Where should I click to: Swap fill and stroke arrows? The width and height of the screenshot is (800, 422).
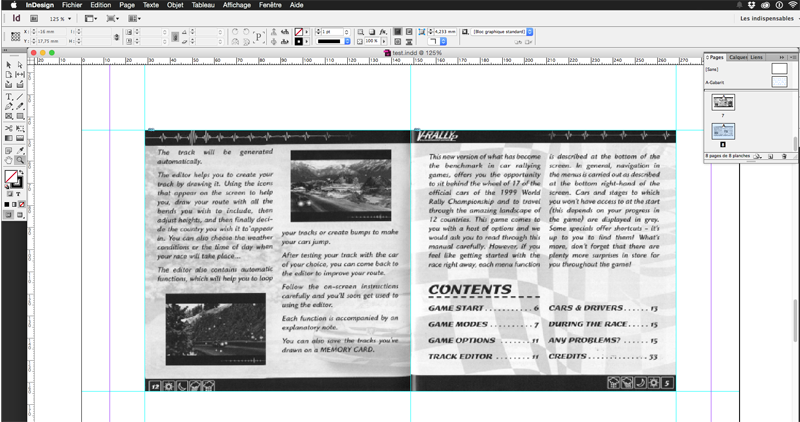(21, 172)
